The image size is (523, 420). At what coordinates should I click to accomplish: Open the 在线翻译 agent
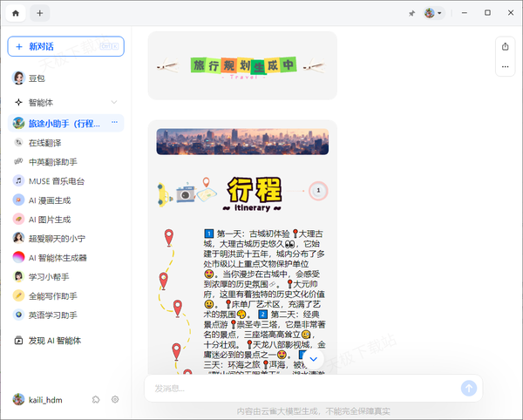tap(65, 143)
